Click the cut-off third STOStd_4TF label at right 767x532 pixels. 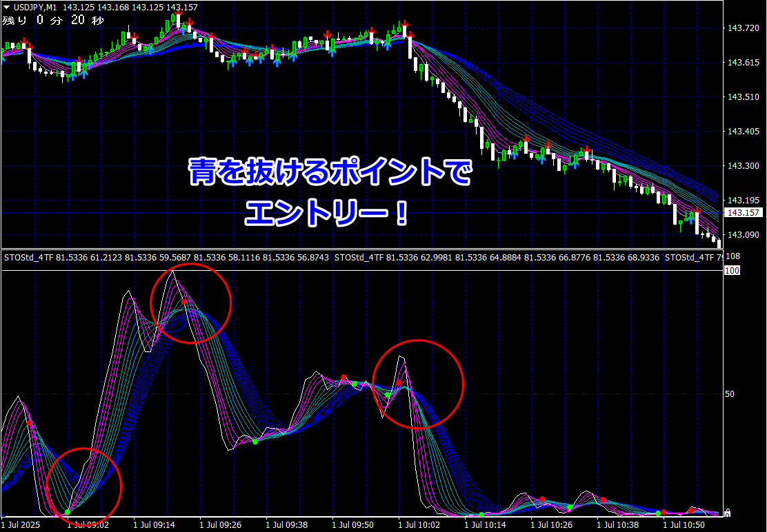coord(693,258)
